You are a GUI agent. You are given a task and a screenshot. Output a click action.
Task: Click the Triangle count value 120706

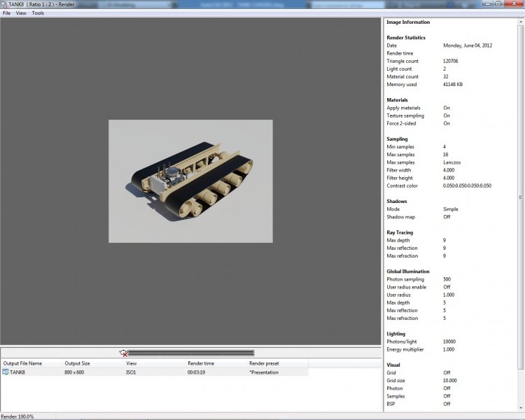click(450, 61)
